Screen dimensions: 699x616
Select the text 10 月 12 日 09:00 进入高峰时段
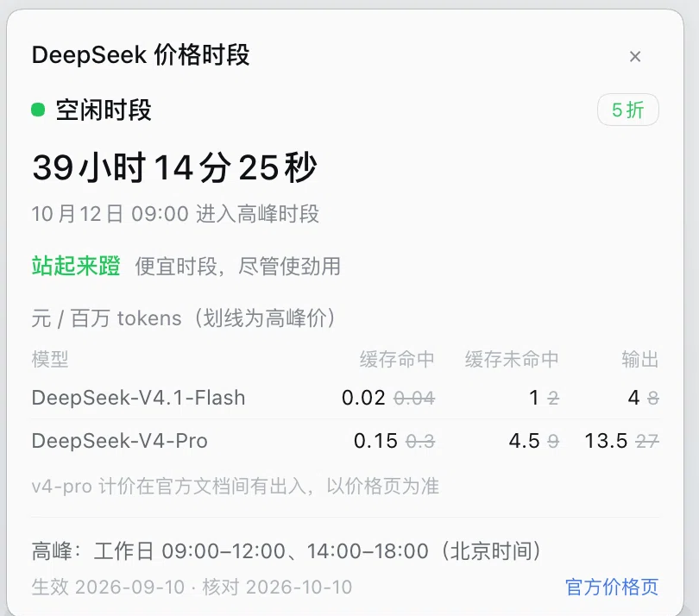[175, 213]
